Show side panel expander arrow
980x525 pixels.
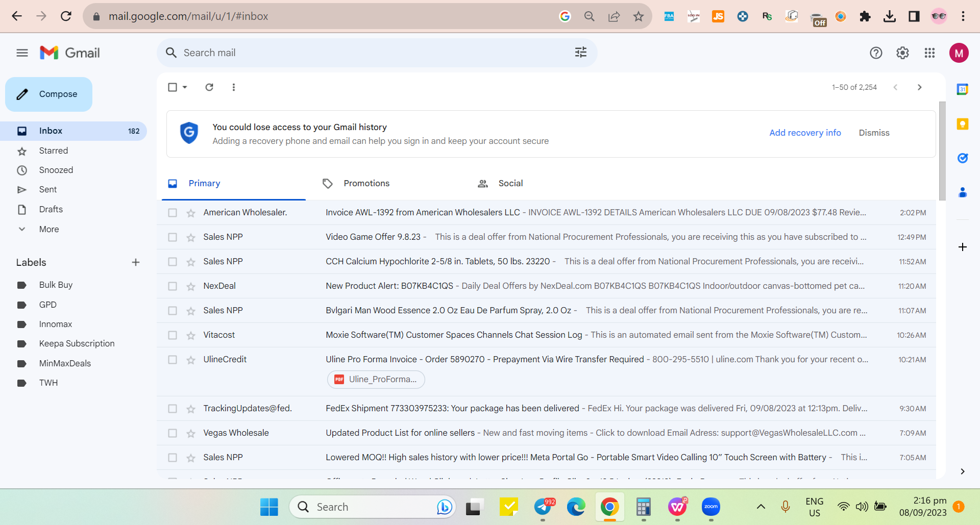click(963, 471)
